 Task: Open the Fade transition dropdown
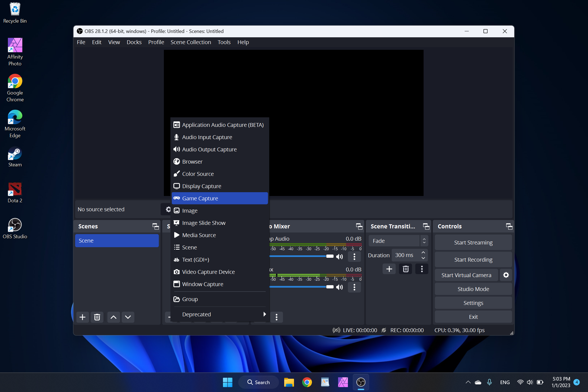pos(398,241)
